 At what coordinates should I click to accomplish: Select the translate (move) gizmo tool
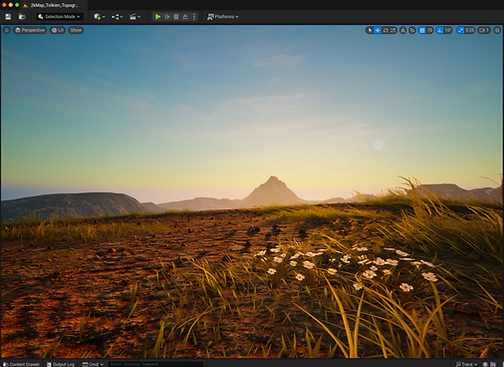coord(377,30)
